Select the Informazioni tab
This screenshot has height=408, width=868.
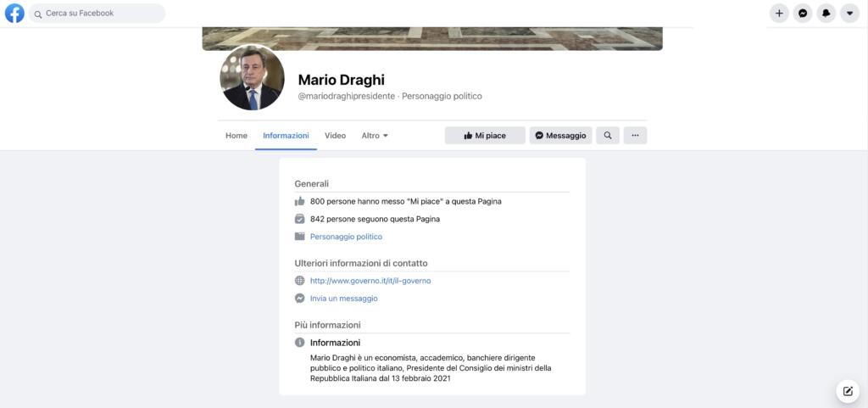click(x=286, y=136)
